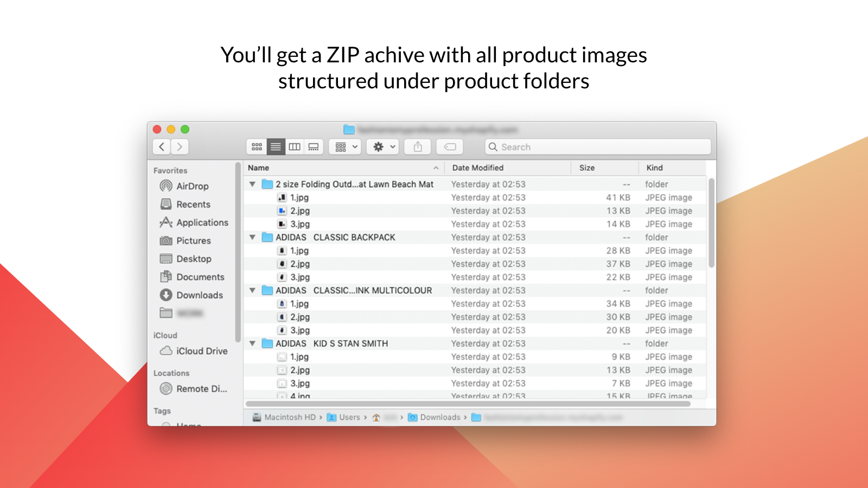Switch to column view button
Screen dimensions: 868x488
295,147
